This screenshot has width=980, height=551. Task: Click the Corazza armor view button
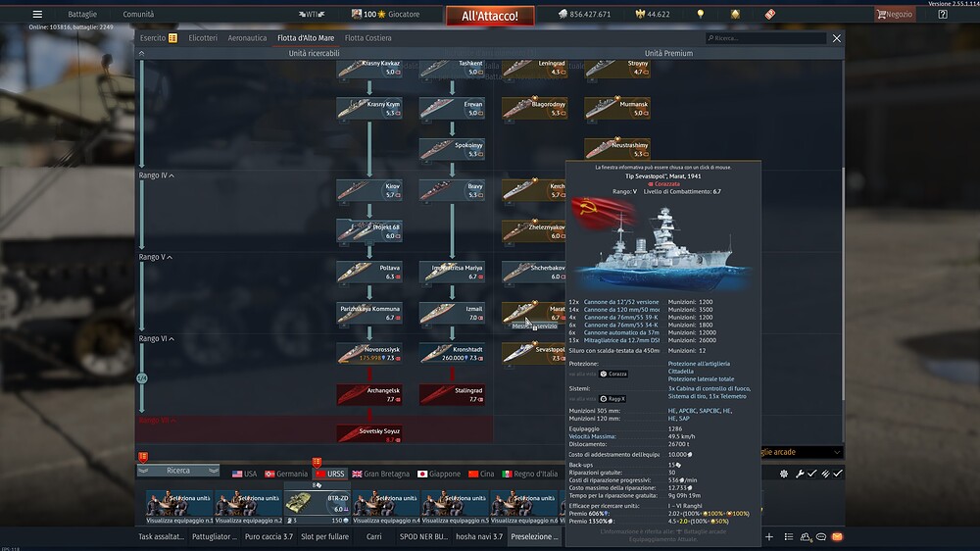click(x=613, y=374)
